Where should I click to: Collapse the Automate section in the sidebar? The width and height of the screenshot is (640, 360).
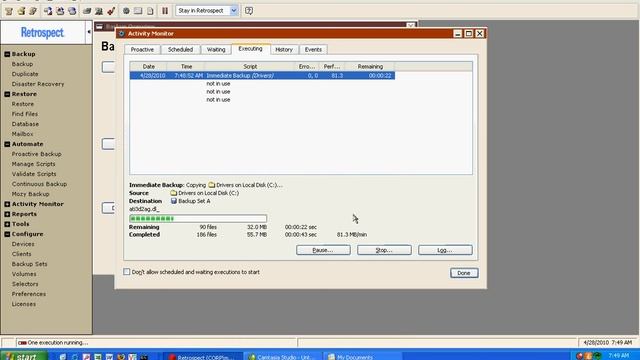click(x=7, y=144)
